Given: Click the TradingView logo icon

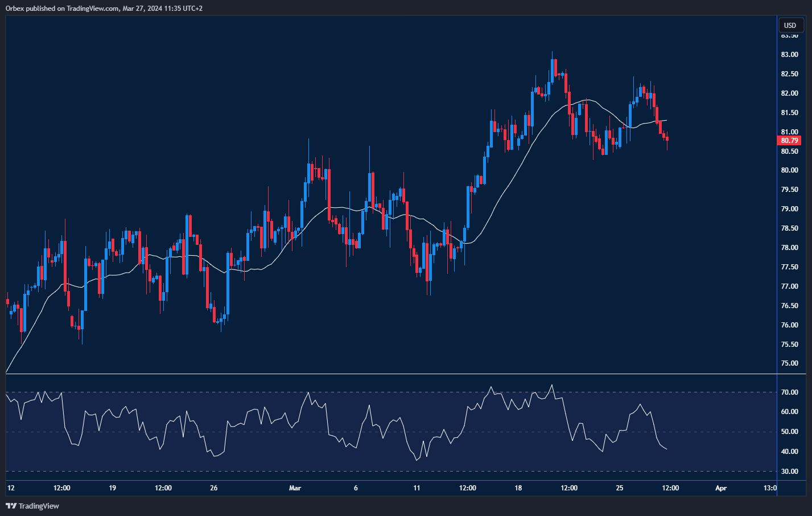Looking at the screenshot, I should pyautogui.click(x=11, y=506).
